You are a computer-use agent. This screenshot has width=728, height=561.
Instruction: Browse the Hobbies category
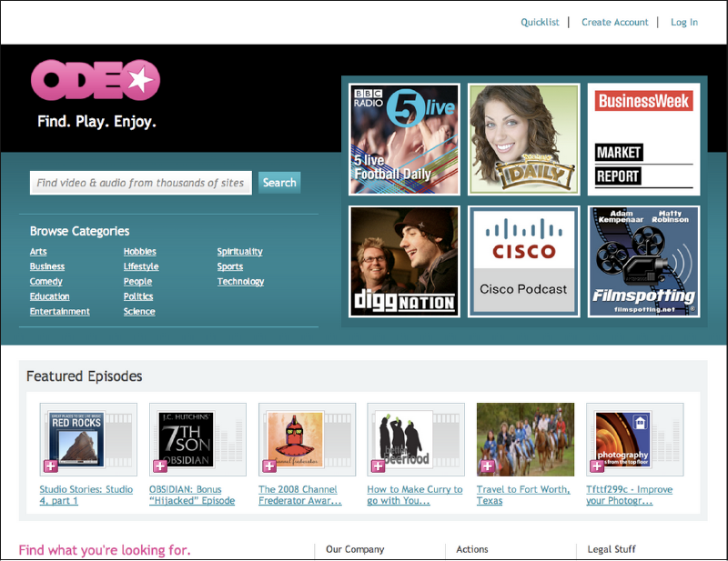140,252
